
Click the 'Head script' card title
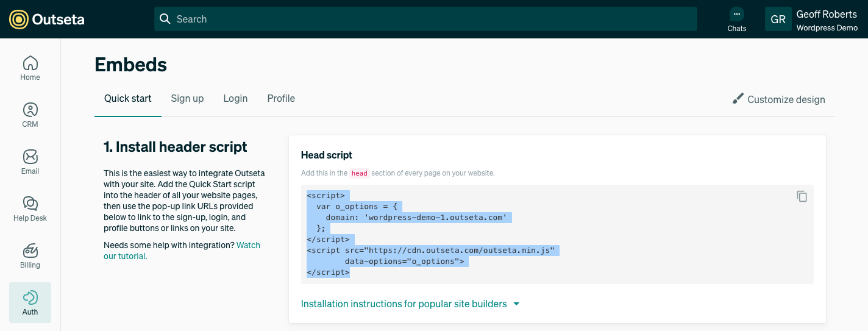(x=327, y=155)
